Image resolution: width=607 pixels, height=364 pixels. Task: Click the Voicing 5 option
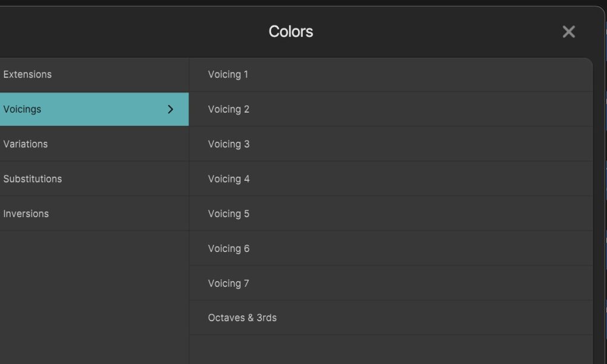(x=229, y=214)
